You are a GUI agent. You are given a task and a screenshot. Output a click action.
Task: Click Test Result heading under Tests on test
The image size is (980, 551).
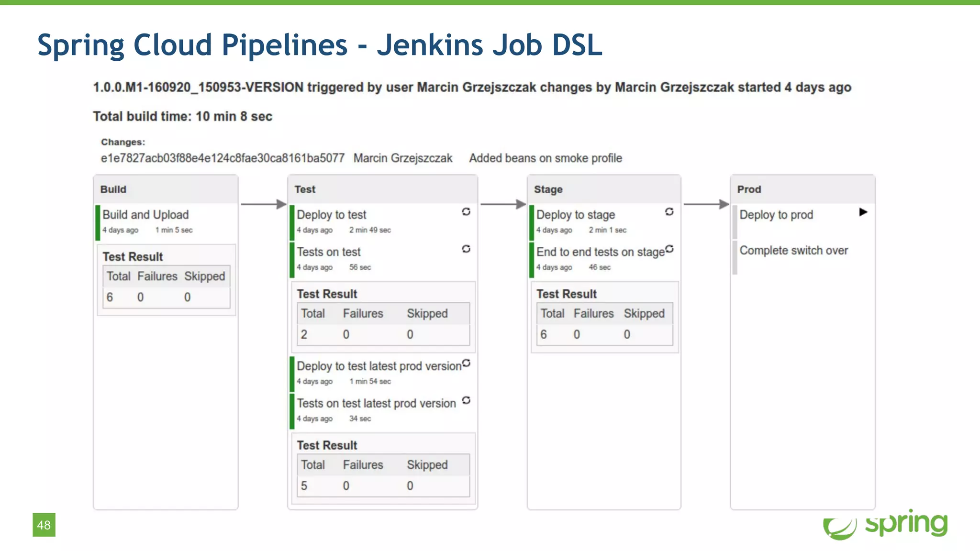point(327,294)
